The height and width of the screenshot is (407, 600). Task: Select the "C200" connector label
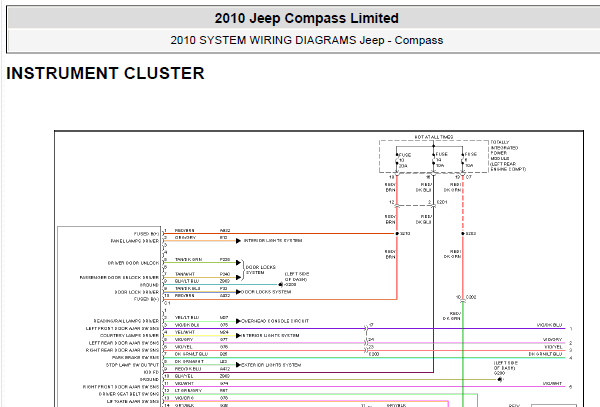point(374,354)
